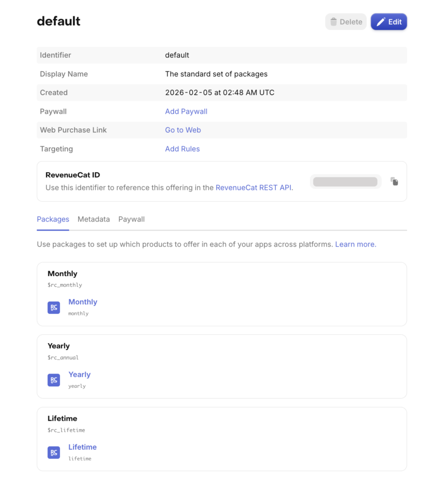Open the Lifetime product link

click(82, 447)
